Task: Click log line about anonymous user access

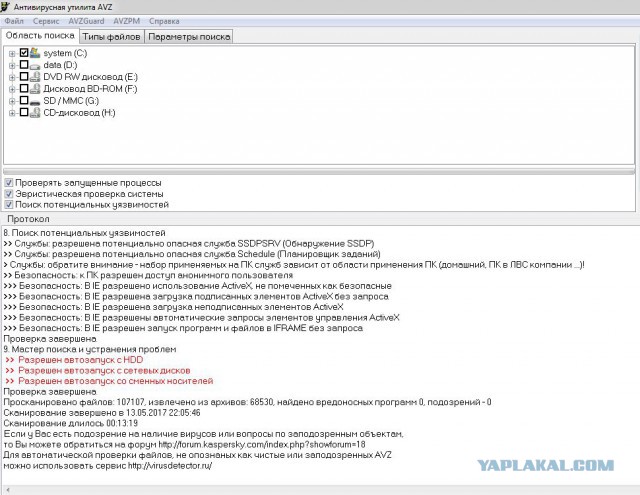Action: (x=148, y=275)
